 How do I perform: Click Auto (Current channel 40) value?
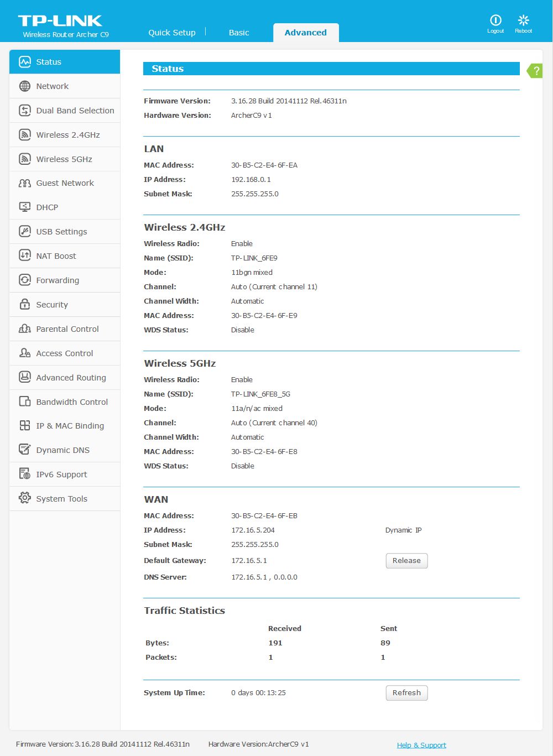click(274, 423)
